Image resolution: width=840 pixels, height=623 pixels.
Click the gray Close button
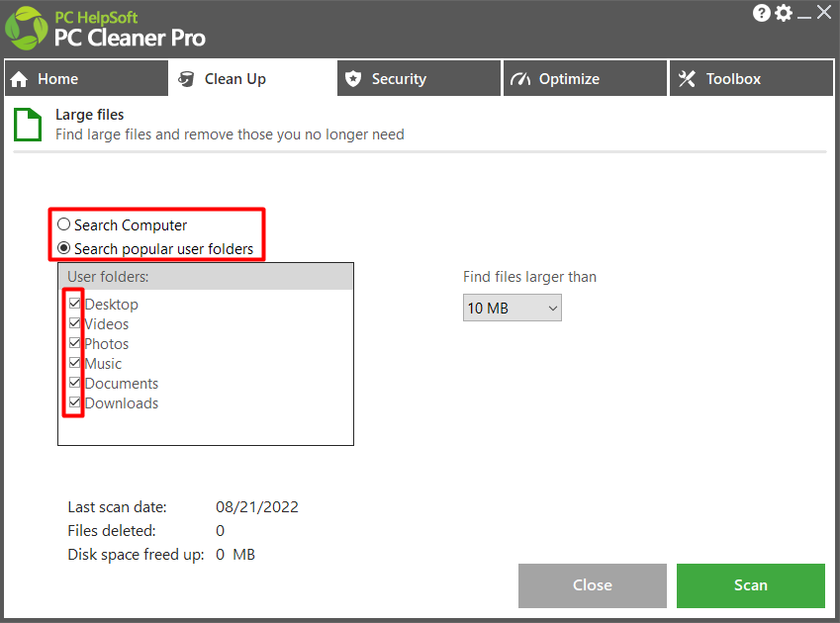click(593, 585)
